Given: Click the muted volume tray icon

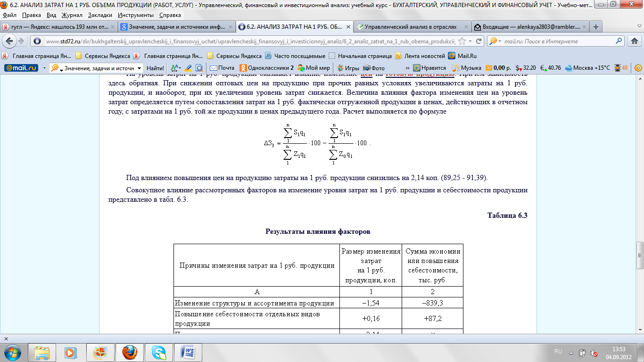Looking at the screenshot, I should coord(594,353).
